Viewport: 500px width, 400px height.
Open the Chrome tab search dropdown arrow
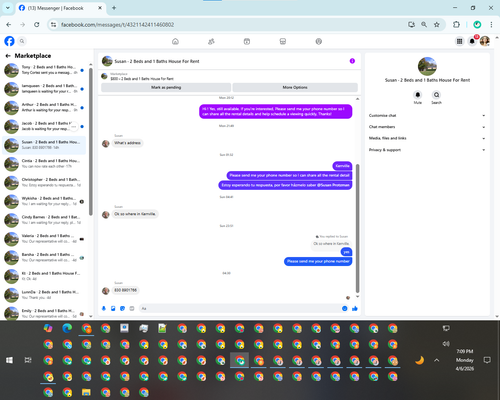[8, 8]
